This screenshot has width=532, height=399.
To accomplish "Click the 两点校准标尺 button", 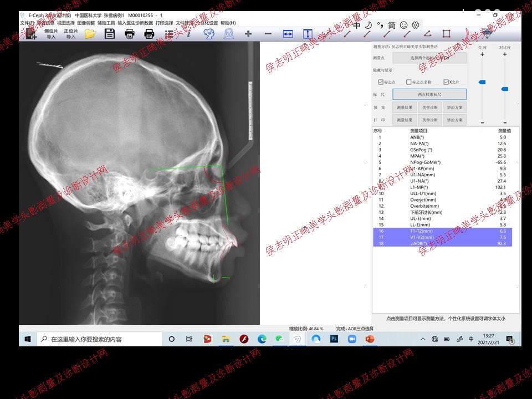I will point(429,94).
